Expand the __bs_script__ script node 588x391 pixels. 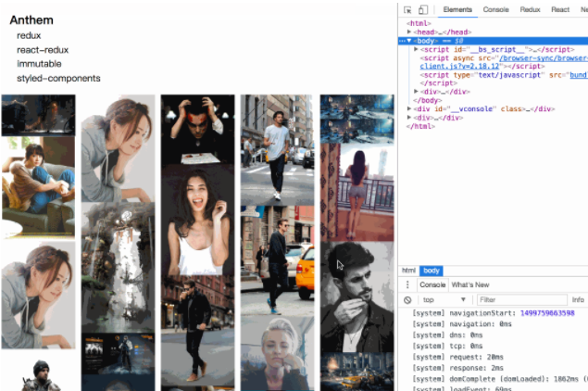point(416,49)
